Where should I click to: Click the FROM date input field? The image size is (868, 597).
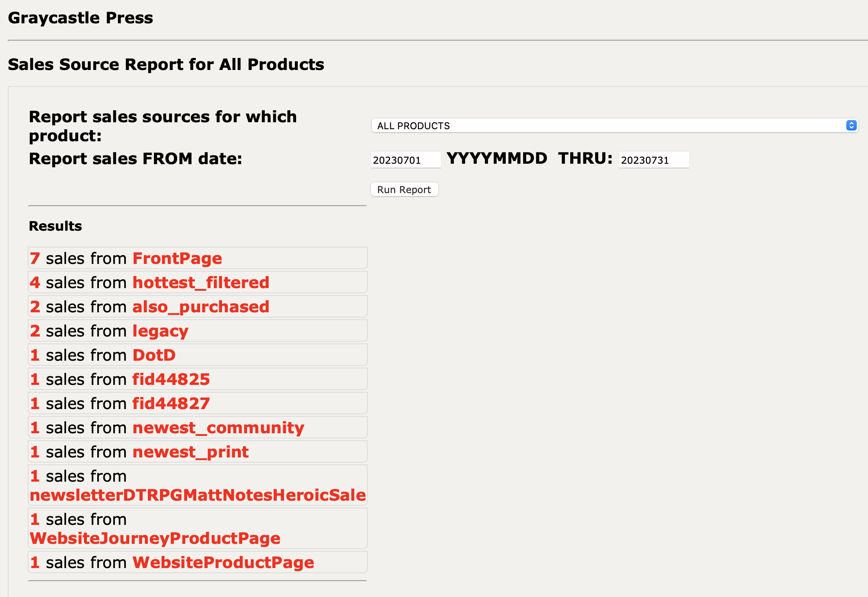(405, 160)
